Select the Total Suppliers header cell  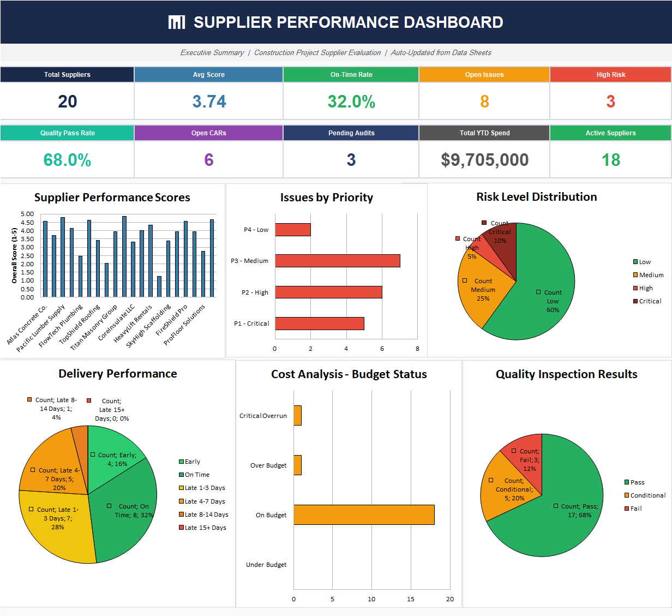pos(67,75)
